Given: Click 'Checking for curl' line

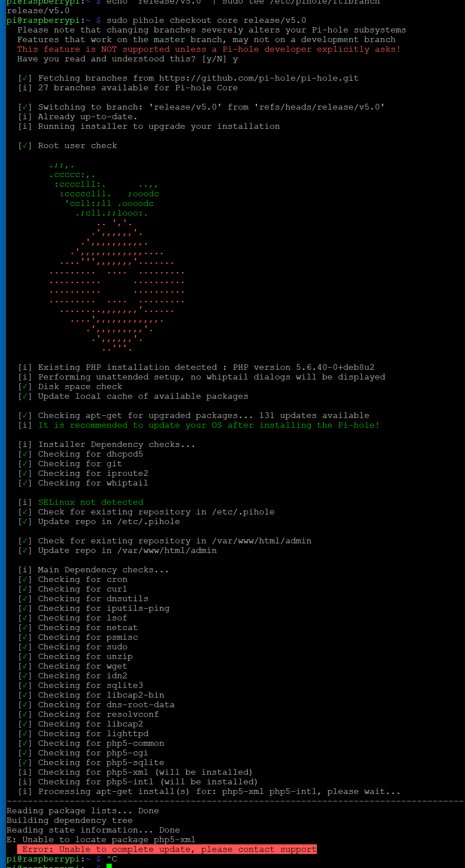Looking at the screenshot, I should coord(73,589).
